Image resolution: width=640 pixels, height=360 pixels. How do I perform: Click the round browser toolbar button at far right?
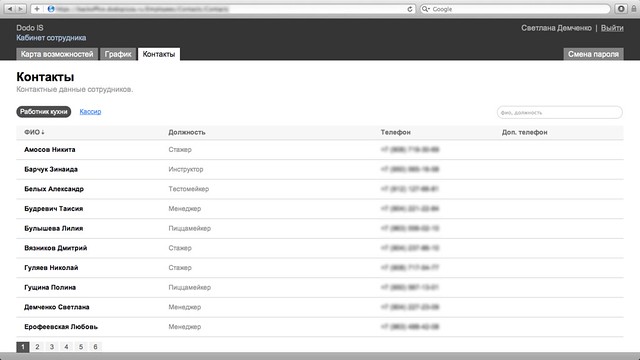(621, 9)
